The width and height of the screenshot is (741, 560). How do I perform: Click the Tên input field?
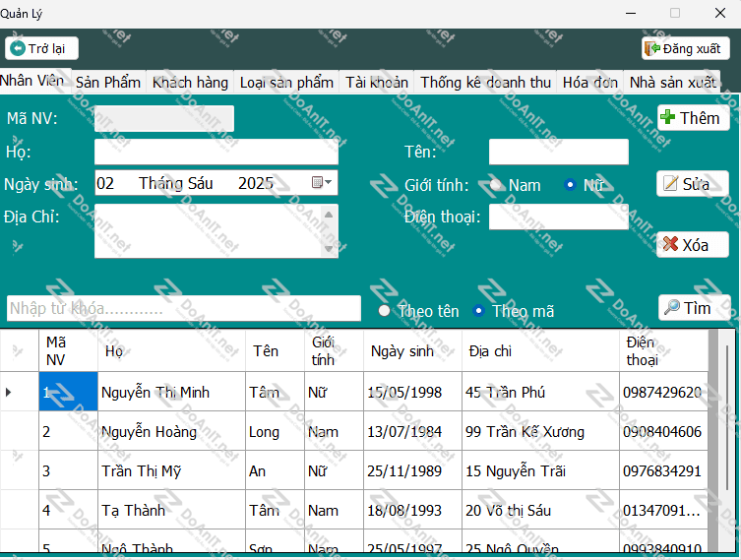pos(559,152)
